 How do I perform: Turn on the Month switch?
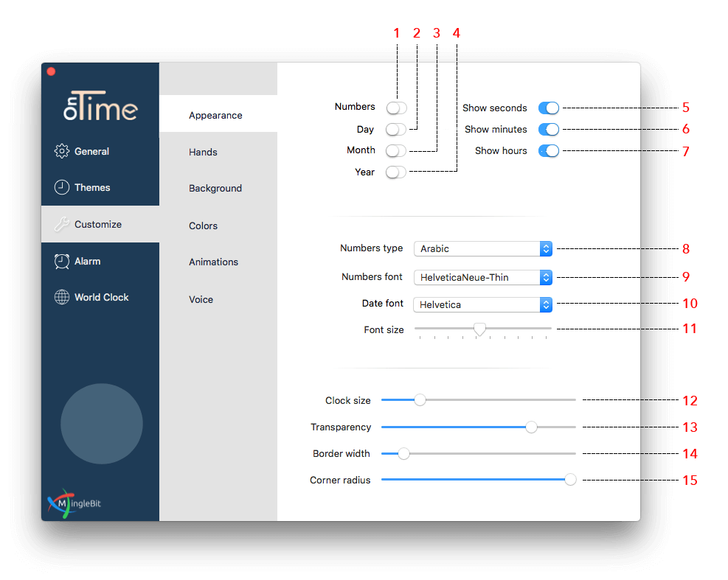click(x=396, y=150)
